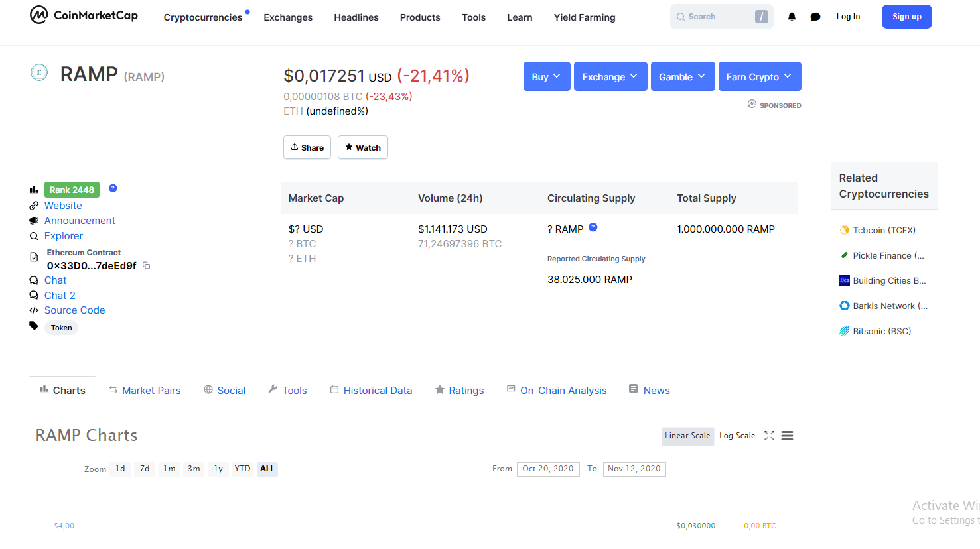
Task: Open the Products nav menu
Action: 420,17
